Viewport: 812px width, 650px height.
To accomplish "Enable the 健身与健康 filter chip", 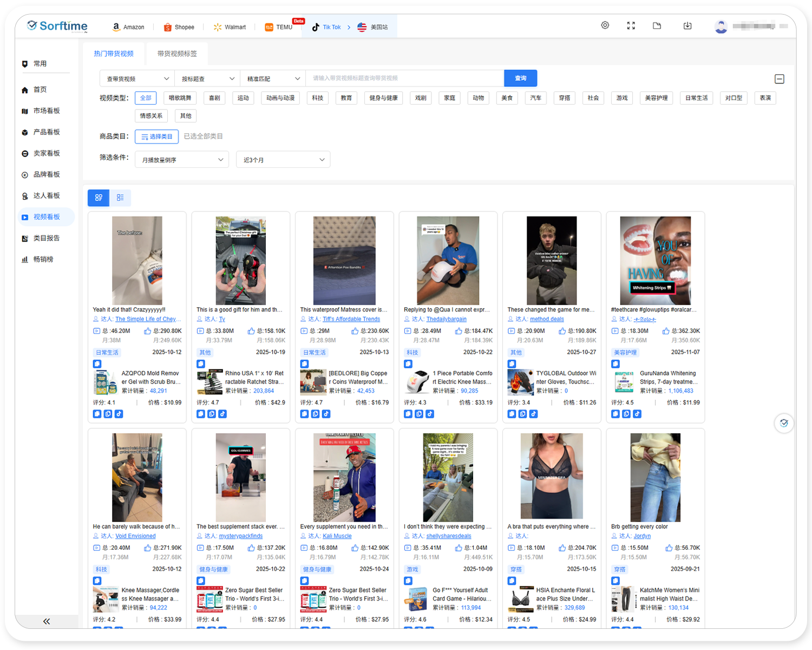I will coord(383,98).
